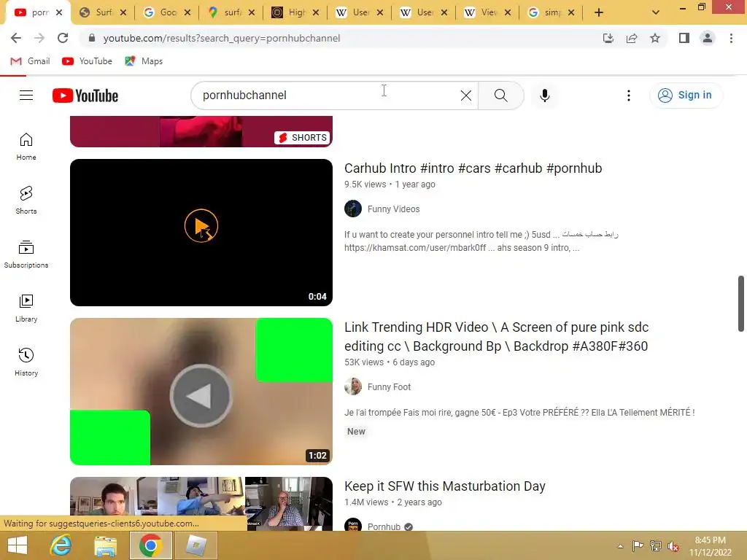Click the YouTube logo
This screenshot has width=747, height=560.
(85, 96)
